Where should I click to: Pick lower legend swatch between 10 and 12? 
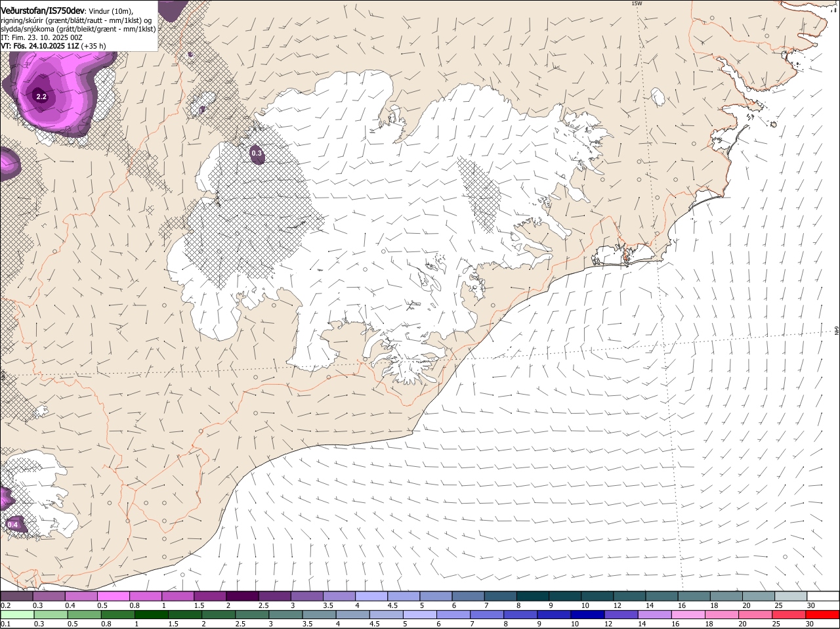tap(588, 615)
